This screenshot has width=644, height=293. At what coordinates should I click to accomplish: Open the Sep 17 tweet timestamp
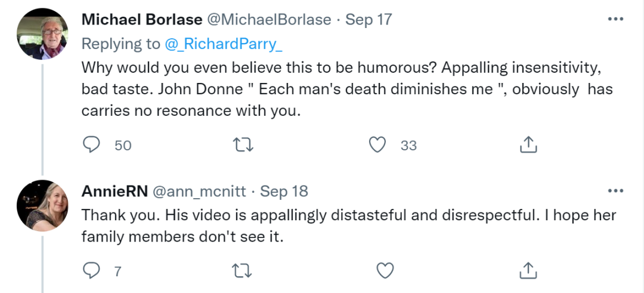(369, 19)
